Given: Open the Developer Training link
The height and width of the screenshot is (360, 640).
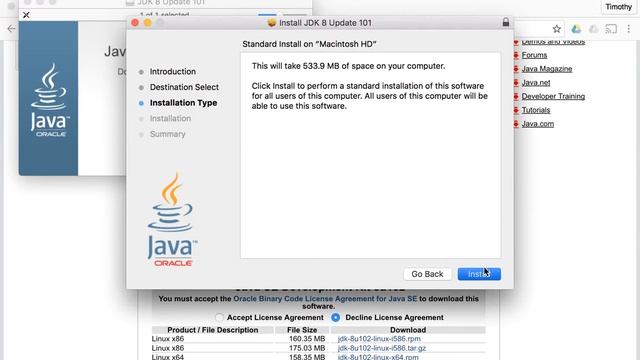Looking at the screenshot, I should pyautogui.click(x=553, y=96).
